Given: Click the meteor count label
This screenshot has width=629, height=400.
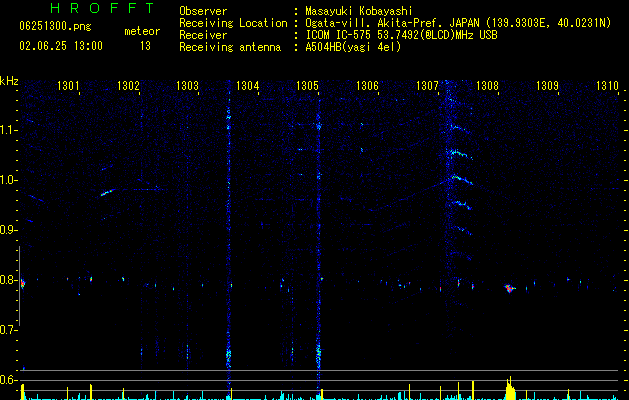Looking at the screenshot, I should [x=142, y=31].
